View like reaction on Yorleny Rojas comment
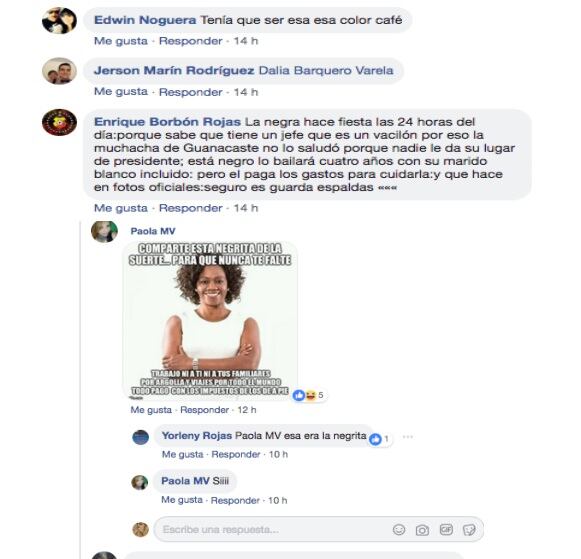The height and width of the screenshot is (559, 581). tap(379, 439)
